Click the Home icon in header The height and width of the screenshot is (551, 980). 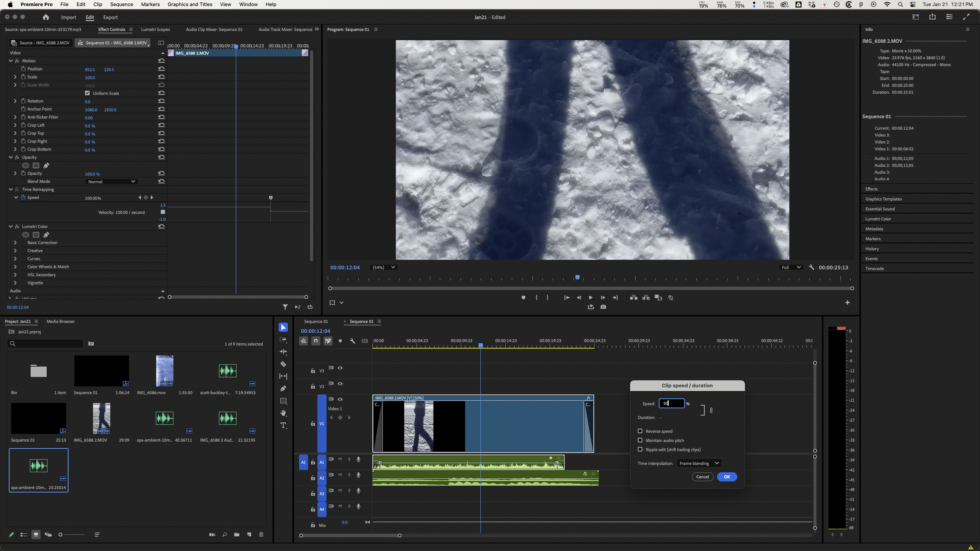click(46, 17)
